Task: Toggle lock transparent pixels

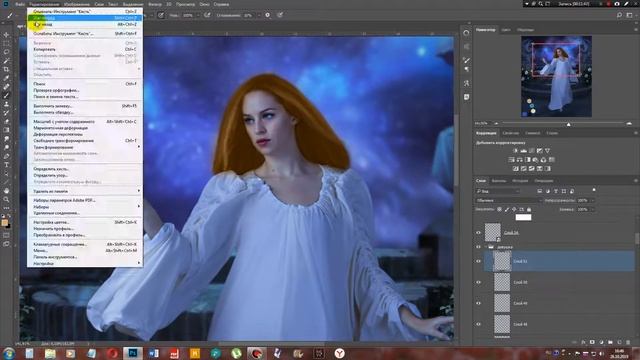Action: [499, 209]
